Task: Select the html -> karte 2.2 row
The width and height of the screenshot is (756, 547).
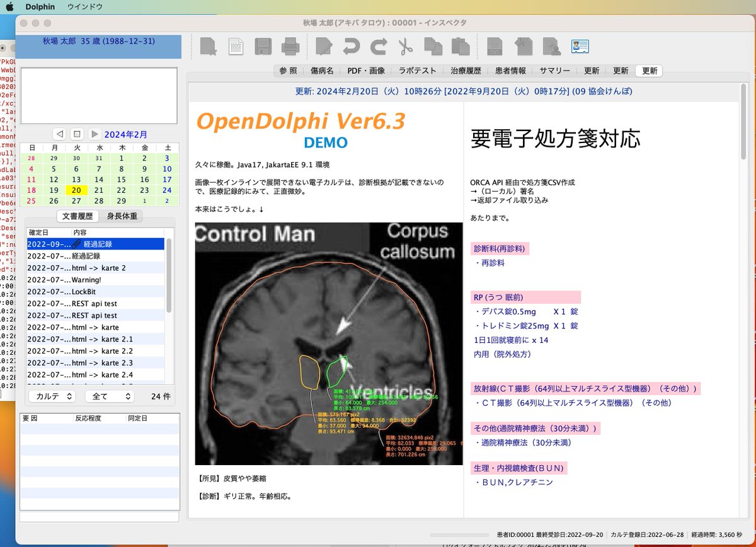Action: (96, 351)
